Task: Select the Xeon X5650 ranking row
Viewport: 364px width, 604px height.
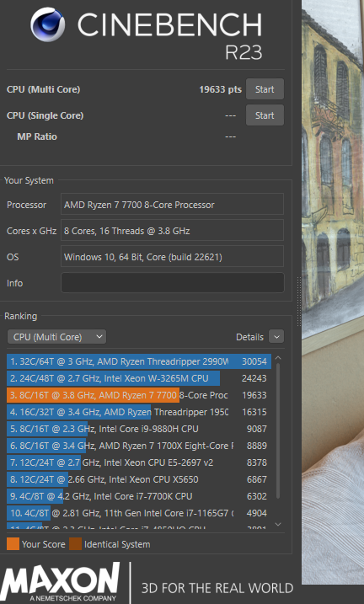Action: [139, 479]
